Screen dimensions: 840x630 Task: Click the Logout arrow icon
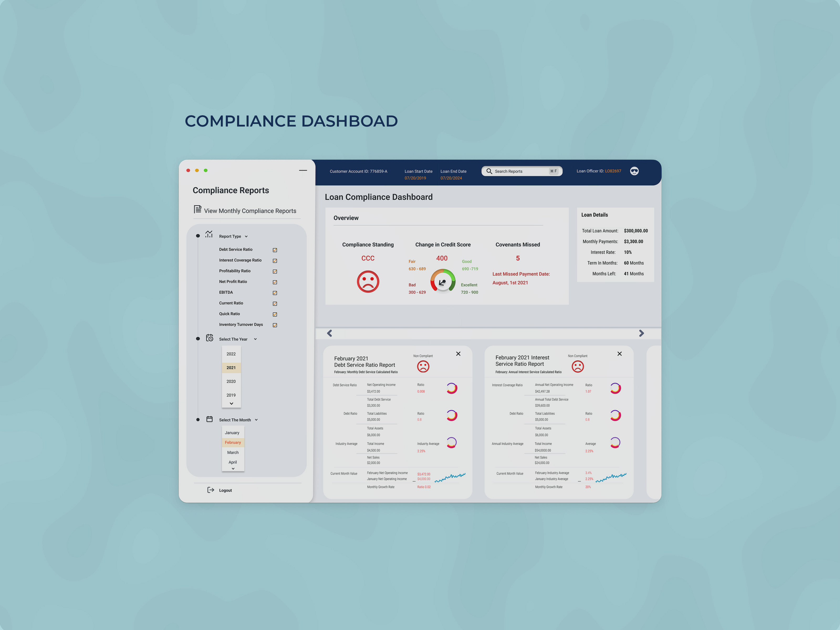click(x=211, y=490)
